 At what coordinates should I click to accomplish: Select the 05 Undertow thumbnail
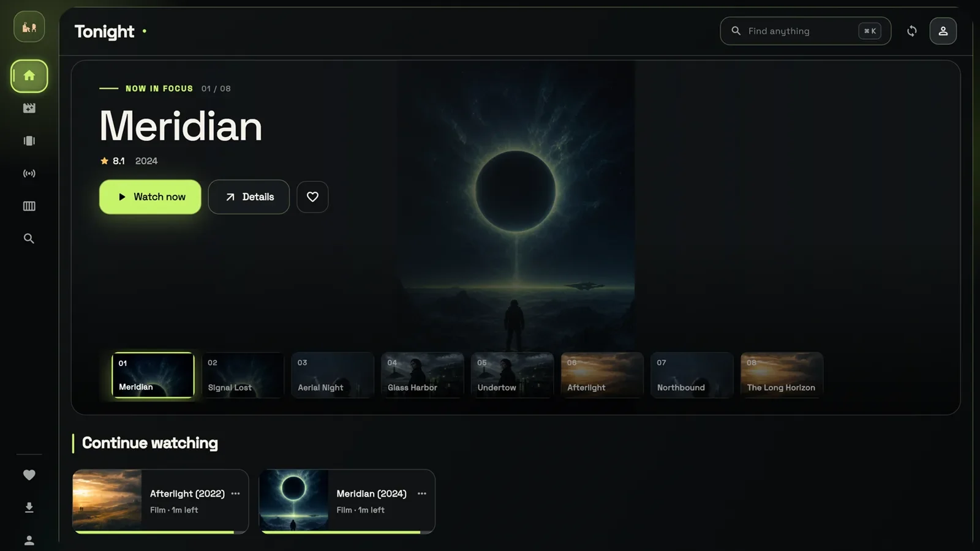click(x=512, y=375)
